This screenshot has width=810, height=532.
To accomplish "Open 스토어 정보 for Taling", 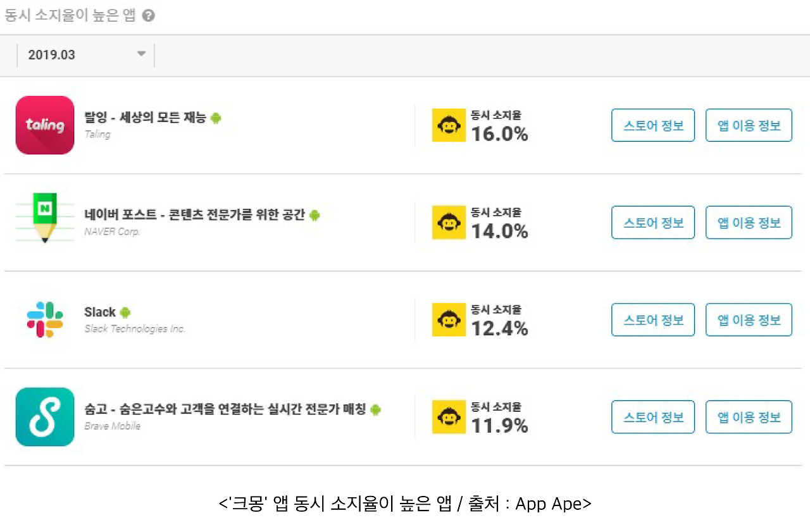I will pyautogui.click(x=653, y=125).
